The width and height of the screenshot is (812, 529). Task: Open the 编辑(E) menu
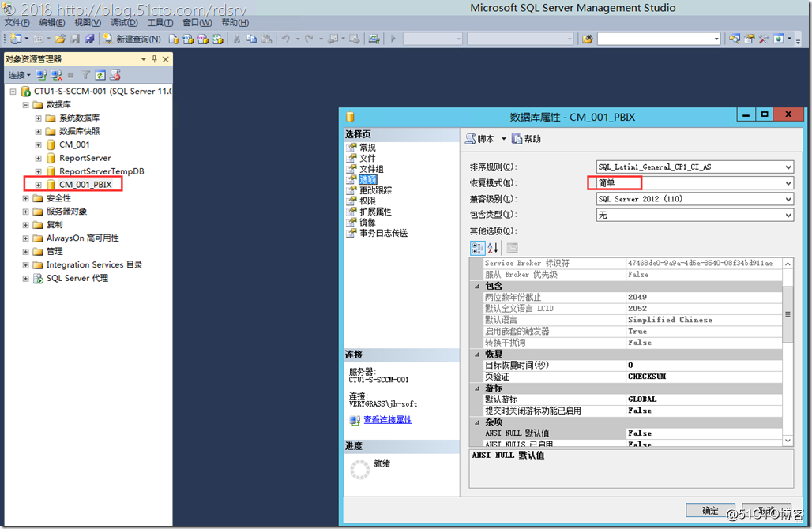click(52, 22)
